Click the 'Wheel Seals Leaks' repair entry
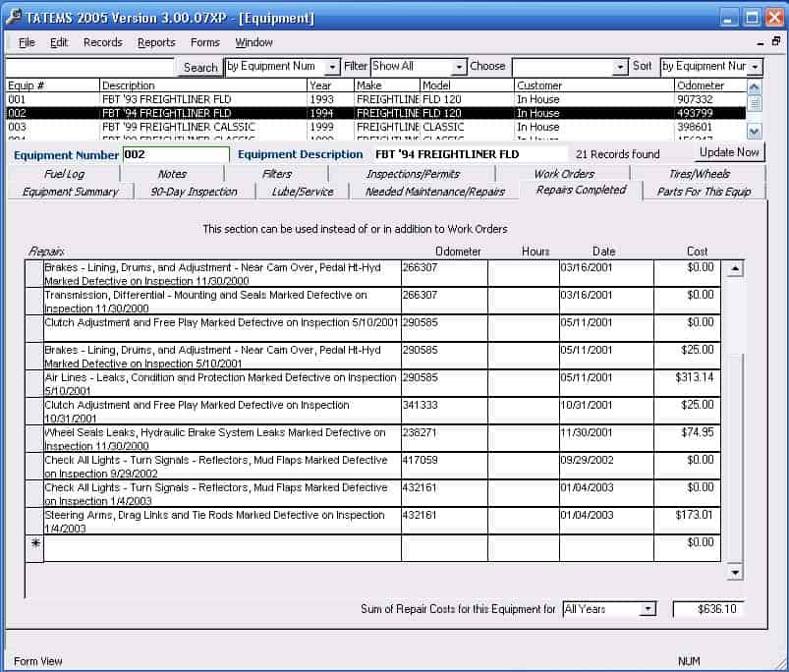The width and height of the screenshot is (789, 672). (x=222, y=438)
